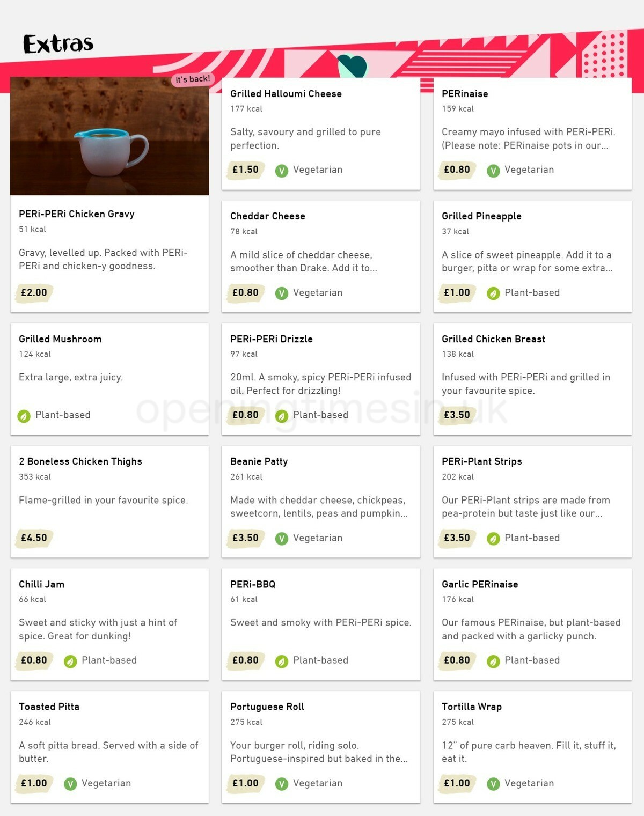Click the Vegetarian icon on Grilled Halloumi Cheese

click(x=281, y=170)
